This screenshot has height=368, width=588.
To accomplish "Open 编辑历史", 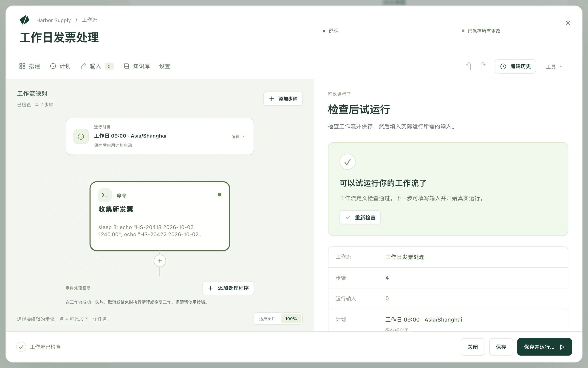I will pos(515,66).
